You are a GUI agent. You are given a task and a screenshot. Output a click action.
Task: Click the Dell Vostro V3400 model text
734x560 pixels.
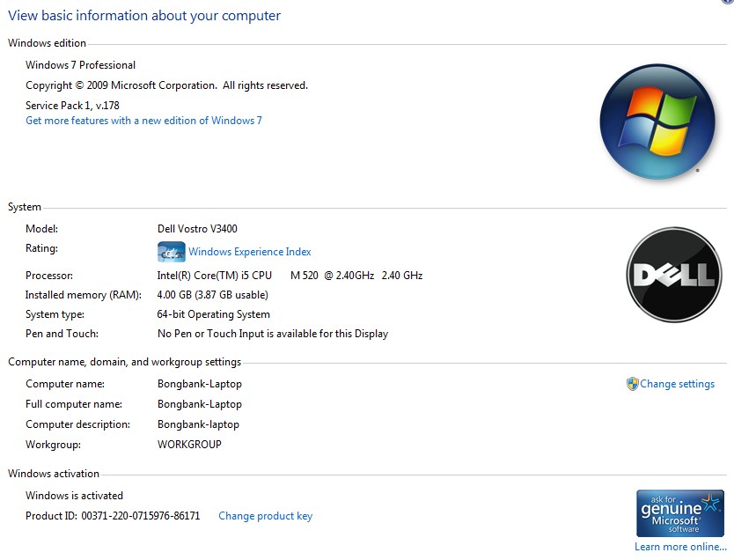click(x=197, y=229)
